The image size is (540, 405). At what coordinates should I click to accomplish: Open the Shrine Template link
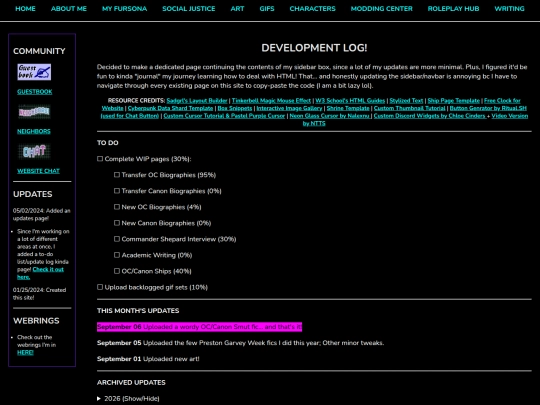(348, 108)
